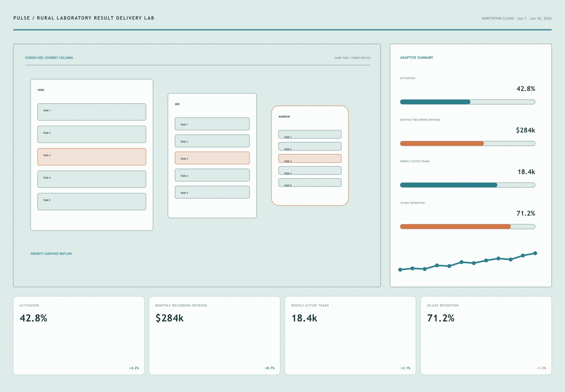Open the Weekly Active Teams 18.4k card

coord(350,336)
